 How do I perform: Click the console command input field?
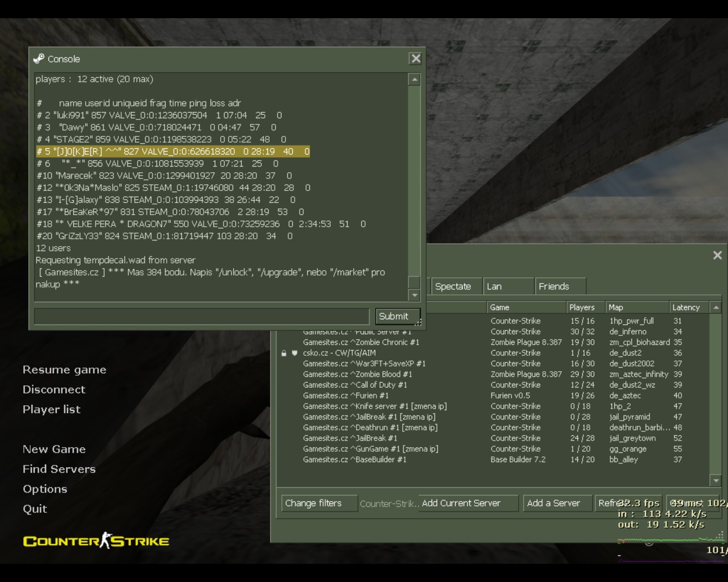(201, 316)
